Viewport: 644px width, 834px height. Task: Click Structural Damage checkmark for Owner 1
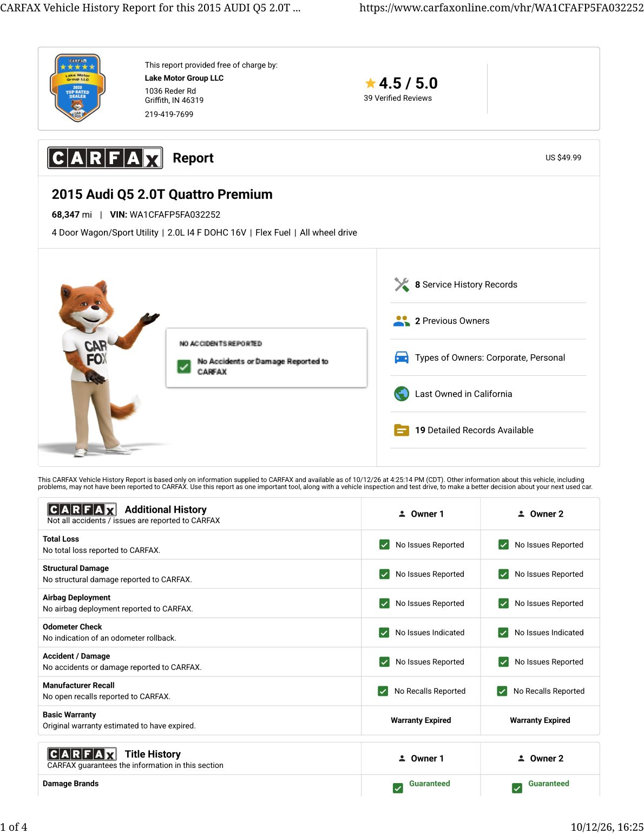[x=384, y=574]
